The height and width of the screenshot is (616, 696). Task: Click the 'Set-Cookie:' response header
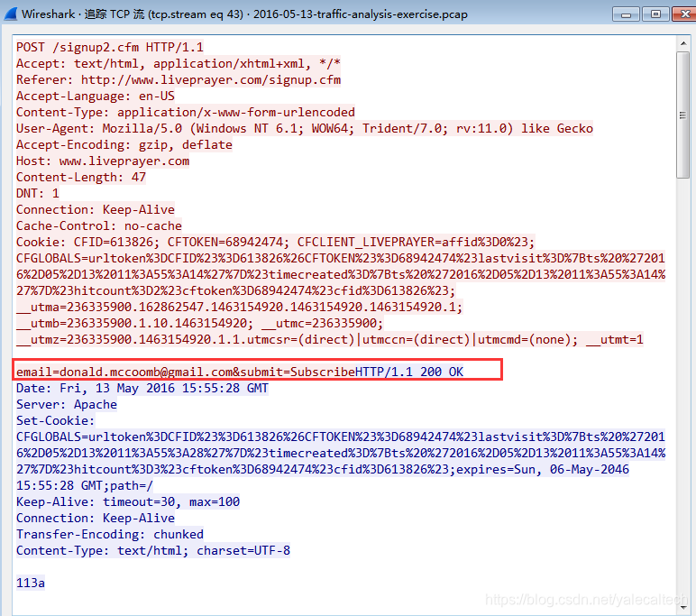pos(56,420)
